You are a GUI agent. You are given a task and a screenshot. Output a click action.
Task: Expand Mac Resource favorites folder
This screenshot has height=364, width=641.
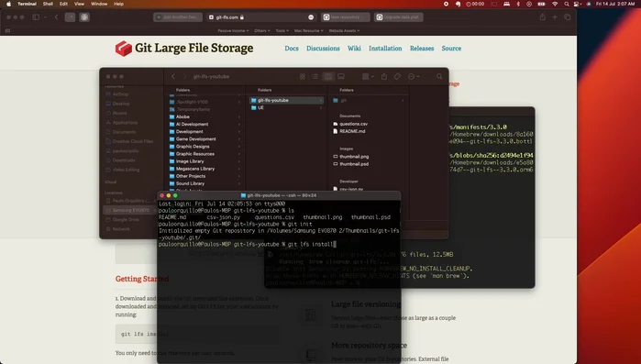point(309,30)
